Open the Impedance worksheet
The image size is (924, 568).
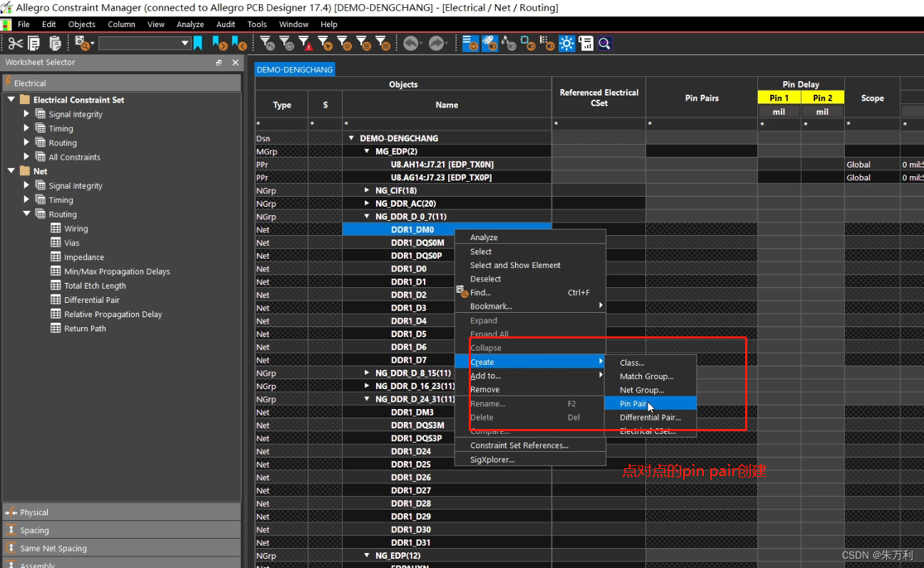[84, 257]
